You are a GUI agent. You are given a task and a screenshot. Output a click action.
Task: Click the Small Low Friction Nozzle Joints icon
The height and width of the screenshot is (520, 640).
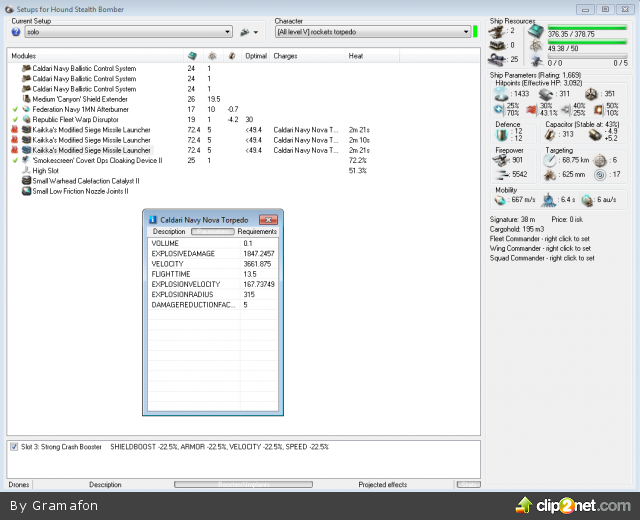tap(26, 191)
